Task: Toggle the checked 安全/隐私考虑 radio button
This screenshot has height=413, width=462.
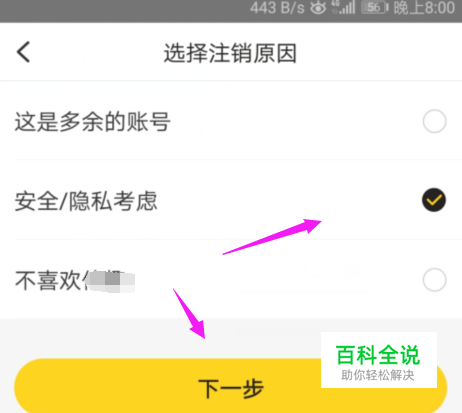Action: click(x=434, y=200)
